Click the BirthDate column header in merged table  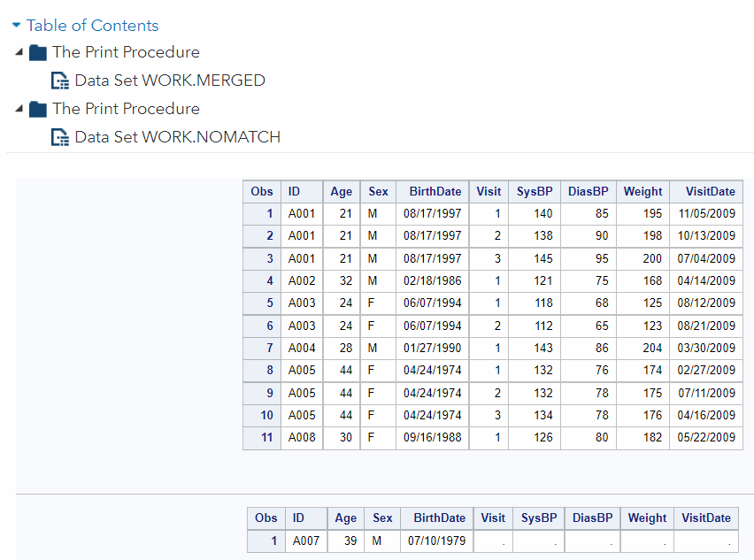click(435, 191)
